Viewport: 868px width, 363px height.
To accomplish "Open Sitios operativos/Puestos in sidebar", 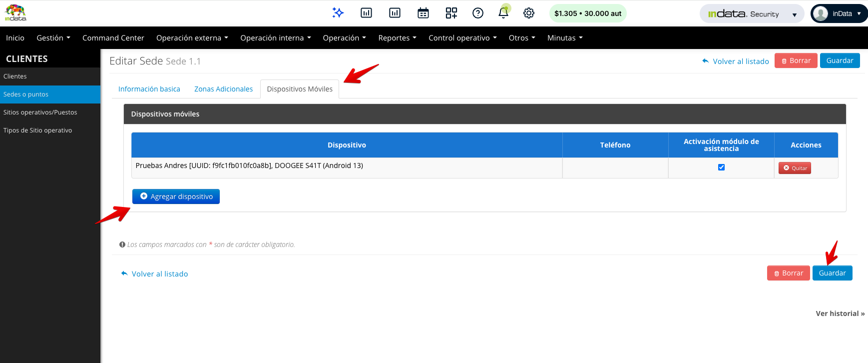I will point(40,112).
